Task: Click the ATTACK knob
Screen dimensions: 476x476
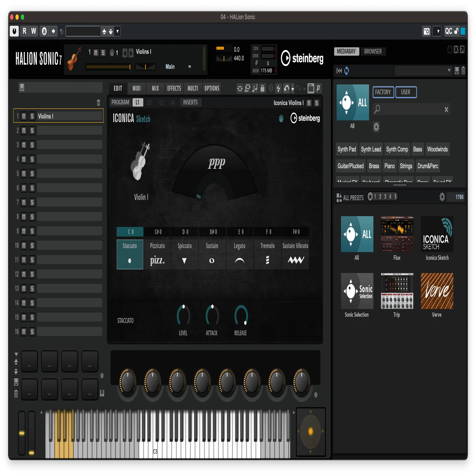Action: 212,315
